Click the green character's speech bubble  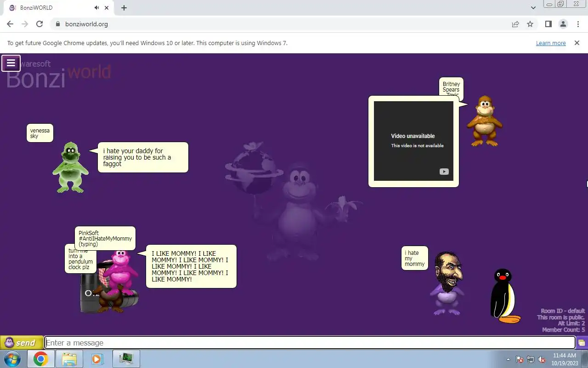(143, 157)
